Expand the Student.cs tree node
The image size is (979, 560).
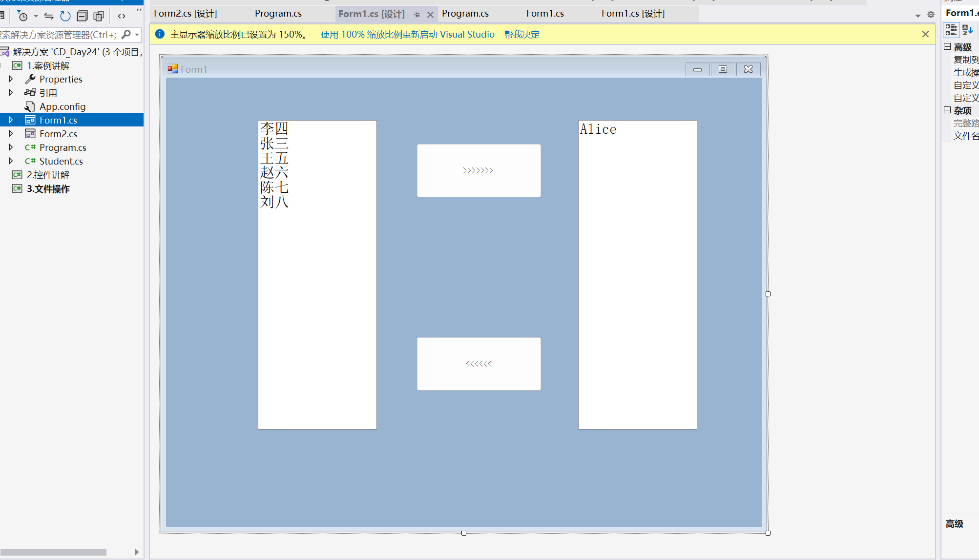[11, 161]
